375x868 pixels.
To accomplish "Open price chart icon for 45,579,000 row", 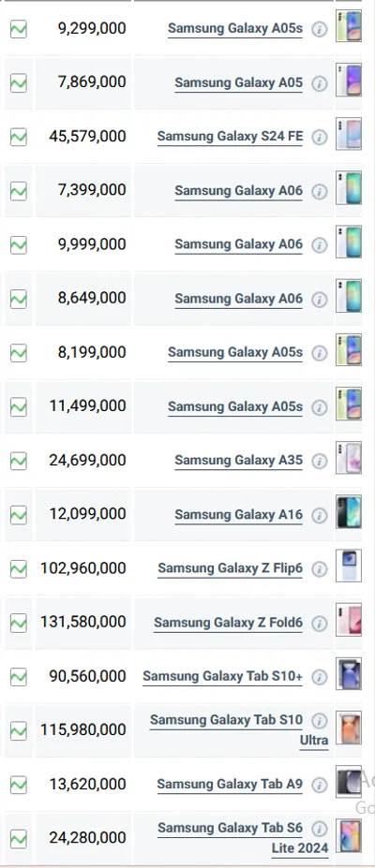I will [x=18, y=137].
